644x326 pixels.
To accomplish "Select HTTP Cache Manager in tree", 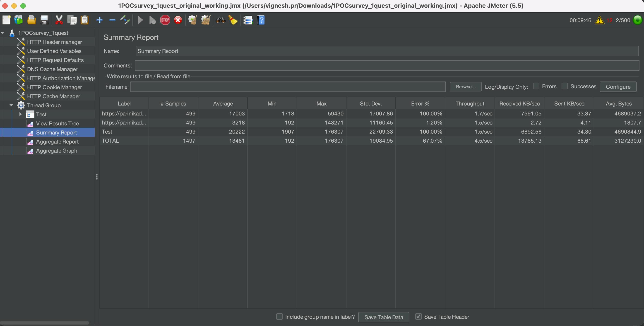I will pos(53,96).
